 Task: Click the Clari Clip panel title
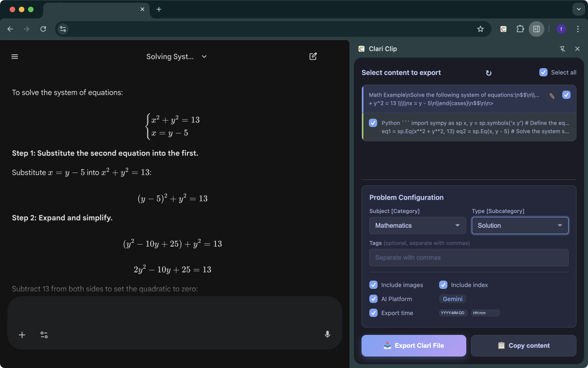(383, 49)
